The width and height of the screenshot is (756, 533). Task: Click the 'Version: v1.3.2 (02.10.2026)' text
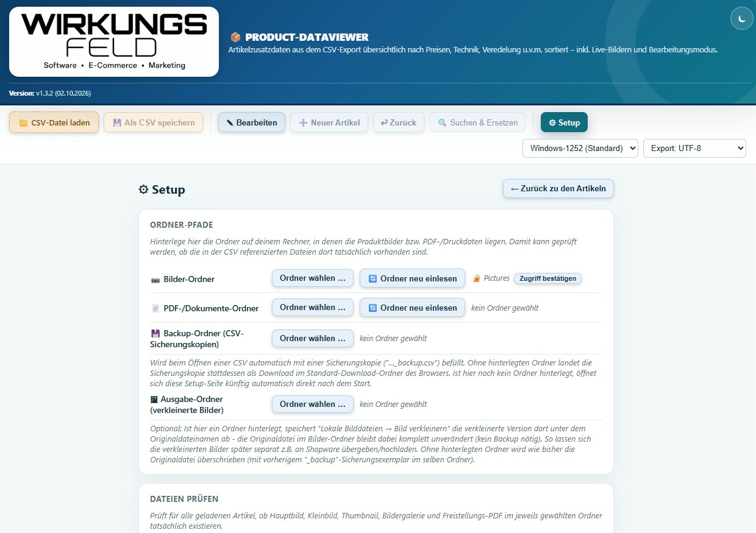[x=50, y=93]
